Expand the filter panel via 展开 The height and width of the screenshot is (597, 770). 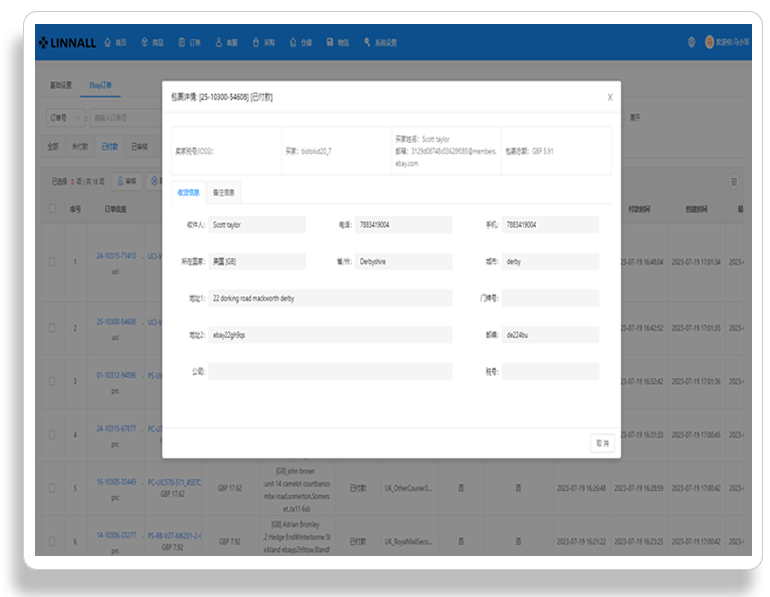pos(635,118)
